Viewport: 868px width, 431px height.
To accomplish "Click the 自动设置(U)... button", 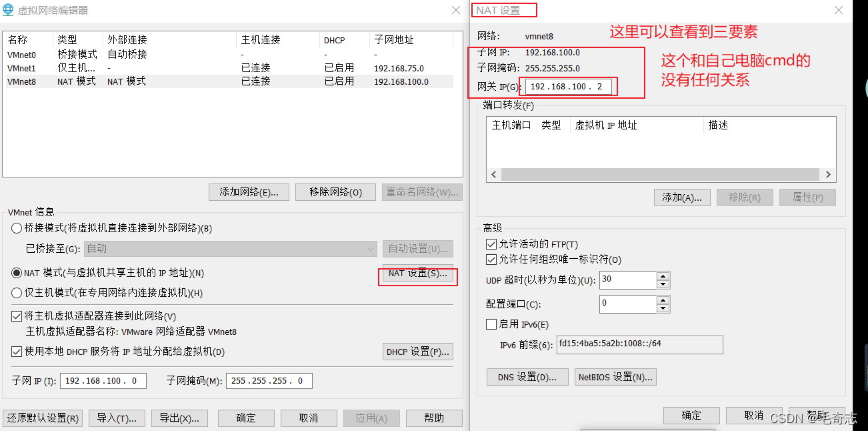I will (418, 249).
